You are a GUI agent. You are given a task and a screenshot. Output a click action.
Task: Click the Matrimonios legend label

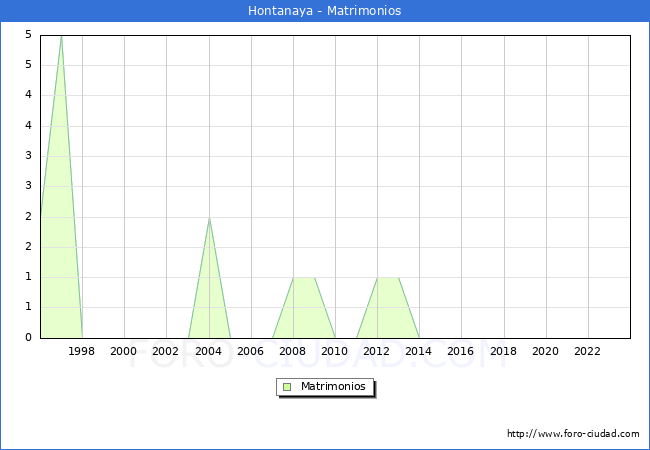tap(333, 387)
